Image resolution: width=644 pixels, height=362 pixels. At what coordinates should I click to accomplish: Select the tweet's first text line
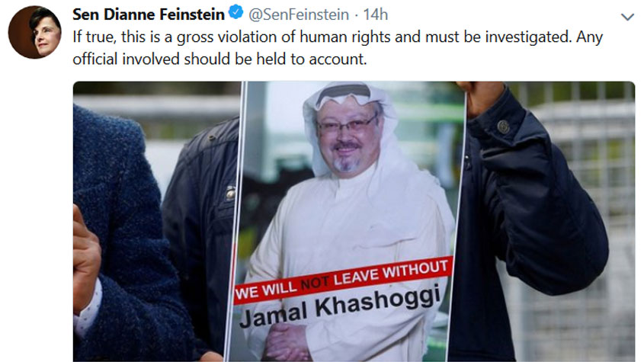338,37
